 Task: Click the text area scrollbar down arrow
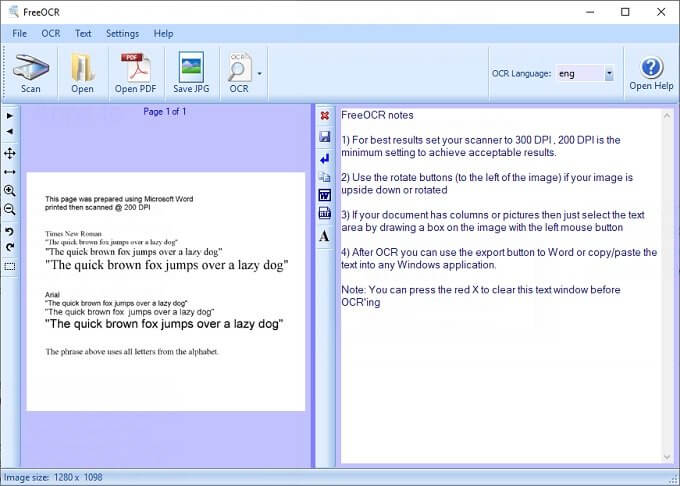point(667,457)
